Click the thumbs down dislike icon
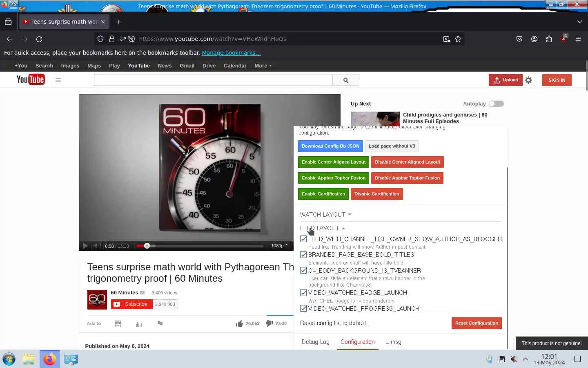The height and width of the screenshot is (368, 588). (x=269, y=323)
